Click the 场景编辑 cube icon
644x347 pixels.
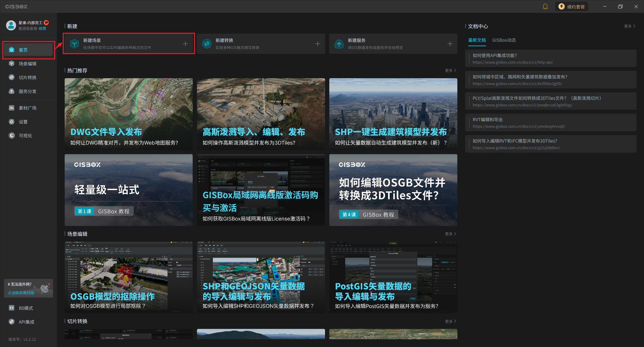tap(12, 64)
